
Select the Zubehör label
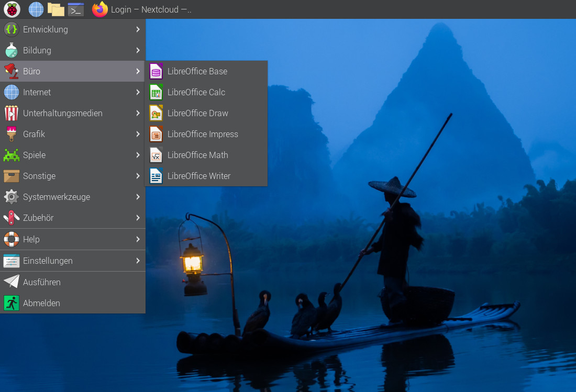tap(38, 218)
